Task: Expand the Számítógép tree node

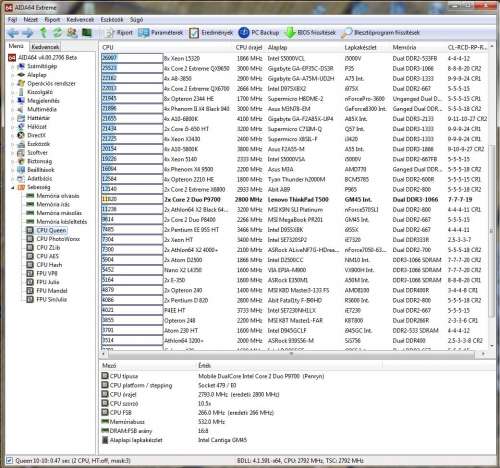Action: pyautogui.click(x=13, y=66)
